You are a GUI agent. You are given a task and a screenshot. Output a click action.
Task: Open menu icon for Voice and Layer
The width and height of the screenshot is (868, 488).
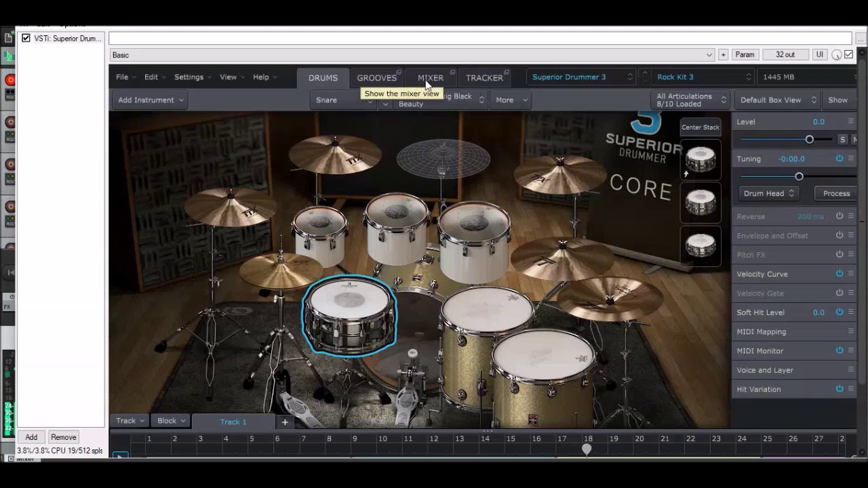point(851,370)
